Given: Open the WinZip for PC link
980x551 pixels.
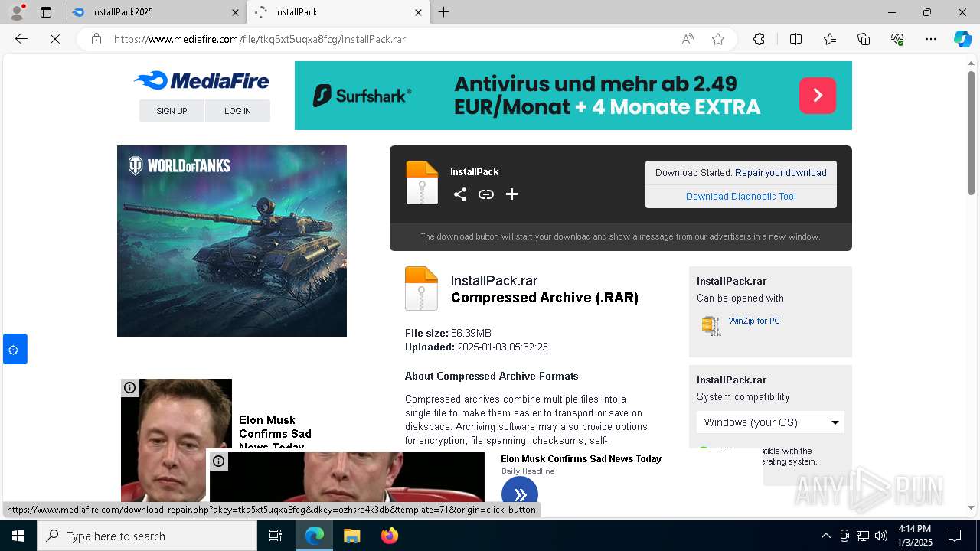Looking at the screenshot, I should [754, 321].
